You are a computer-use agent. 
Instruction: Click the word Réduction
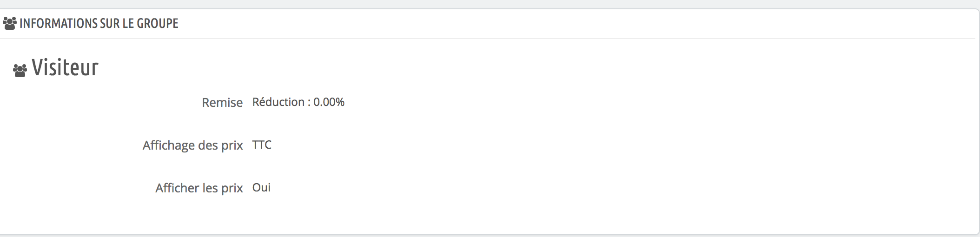[278, 102]
